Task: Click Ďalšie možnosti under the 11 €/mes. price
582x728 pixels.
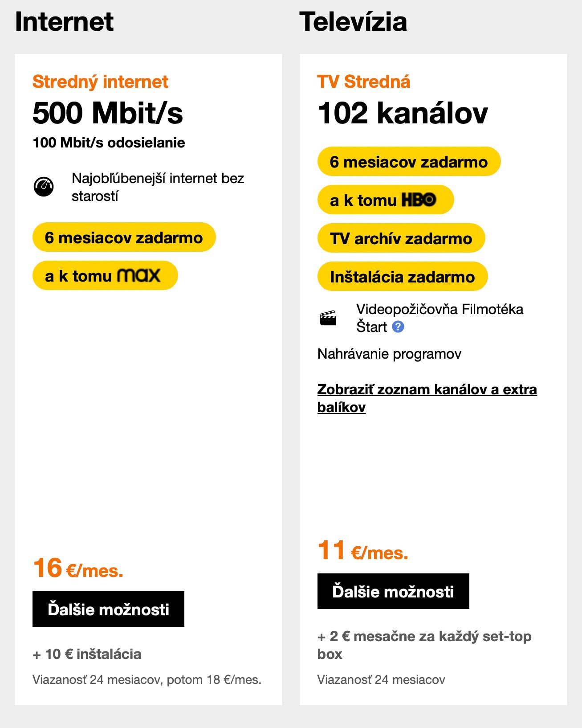Action: coord(393,591)
